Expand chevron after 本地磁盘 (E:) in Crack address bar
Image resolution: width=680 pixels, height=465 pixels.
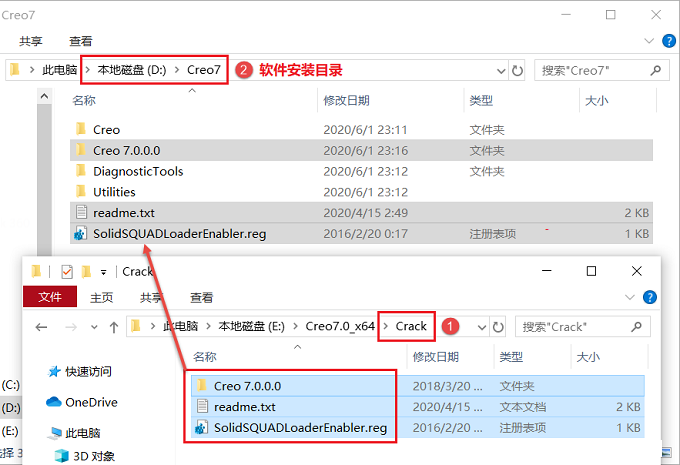[x=295, y=326]
